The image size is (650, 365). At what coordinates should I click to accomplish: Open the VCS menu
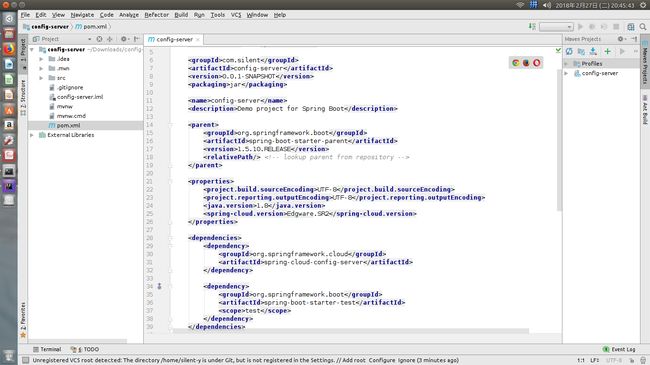pos(236,15)
